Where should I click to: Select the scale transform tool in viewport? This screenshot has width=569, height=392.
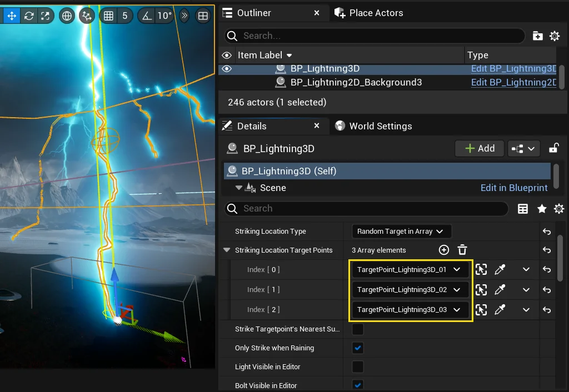coord(46,16)
